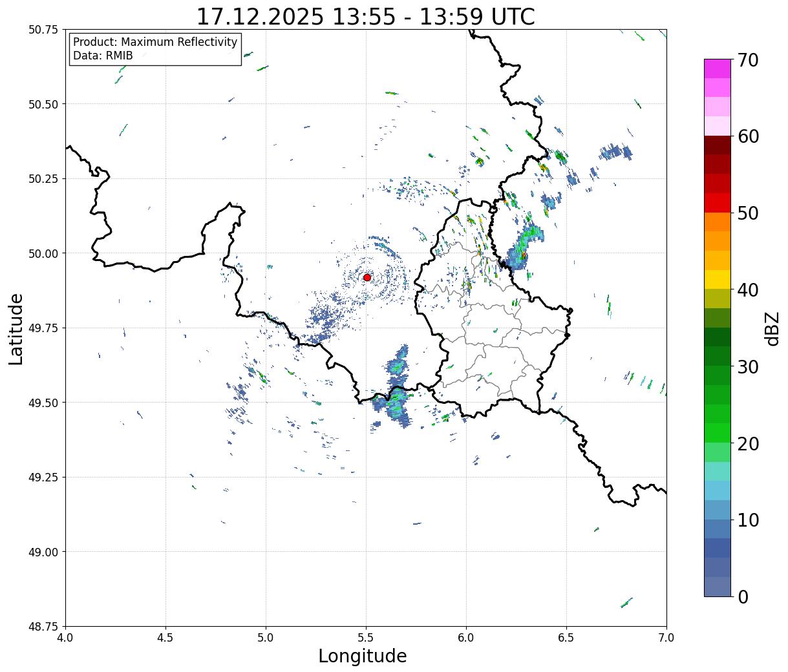Click longitude tick label 5.5
The image size is (788, 672).
(x=366, y=638)
